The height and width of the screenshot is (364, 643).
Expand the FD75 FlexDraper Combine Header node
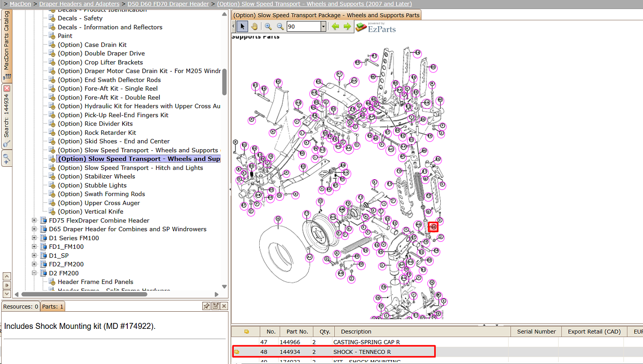34,220
